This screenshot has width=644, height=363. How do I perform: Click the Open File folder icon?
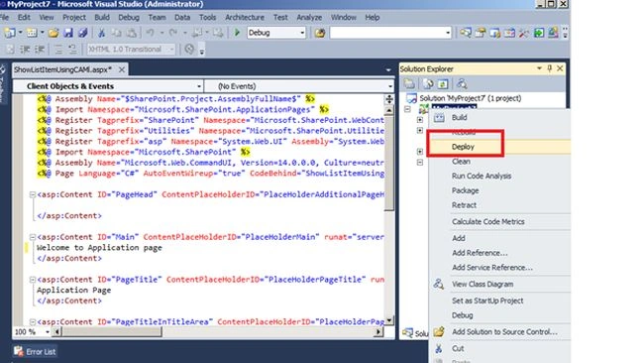(x=54, y=33)
